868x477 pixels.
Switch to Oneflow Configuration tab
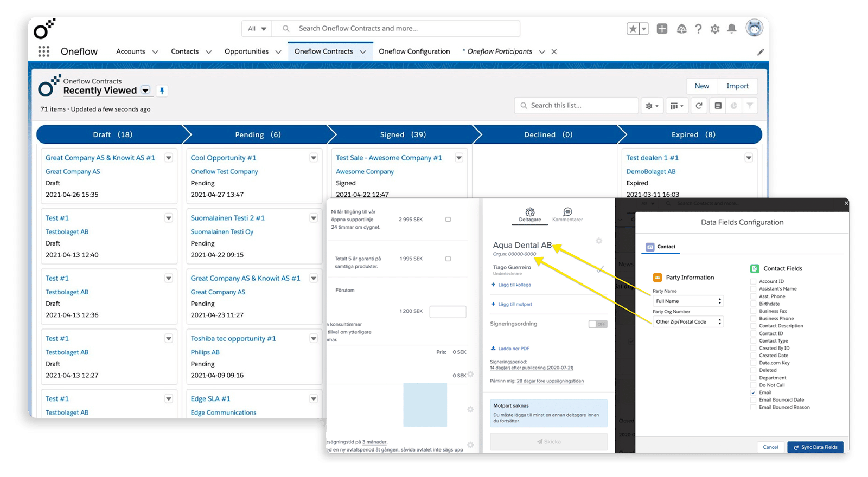pyautogui.click(x=414, y=51)
